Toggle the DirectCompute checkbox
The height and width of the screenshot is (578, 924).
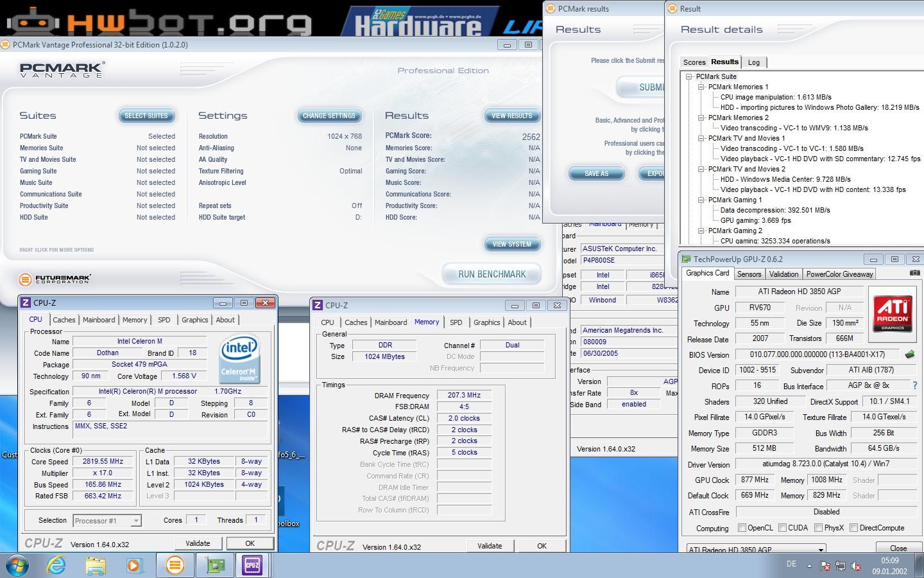(x=853, y=528)
